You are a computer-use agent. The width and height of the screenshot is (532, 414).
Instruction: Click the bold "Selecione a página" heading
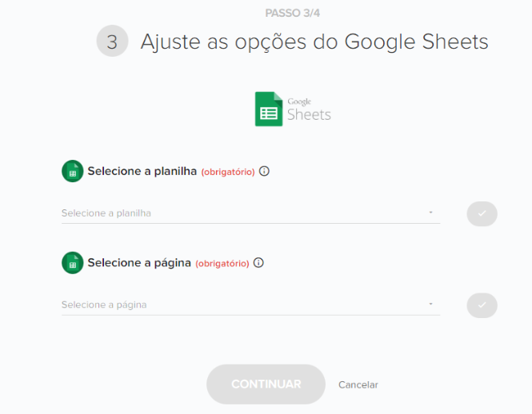(139, 263)
